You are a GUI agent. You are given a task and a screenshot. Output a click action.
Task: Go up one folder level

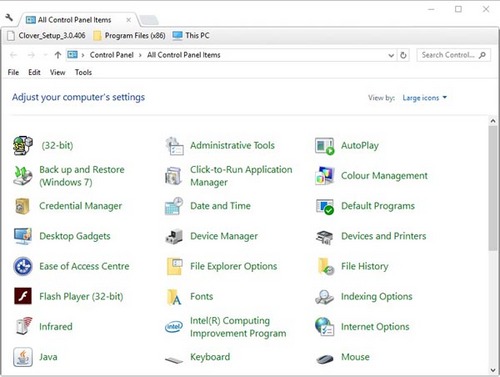[x=58, y=55]
